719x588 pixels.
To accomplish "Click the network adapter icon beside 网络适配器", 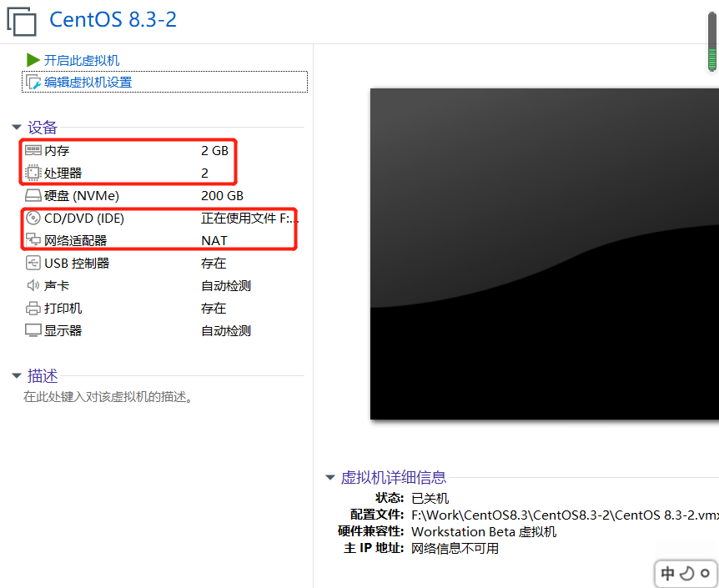I will 33,240.
